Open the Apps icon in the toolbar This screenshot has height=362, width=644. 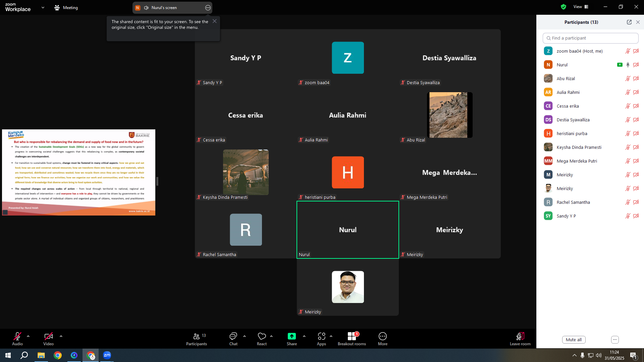pos(321,336)
